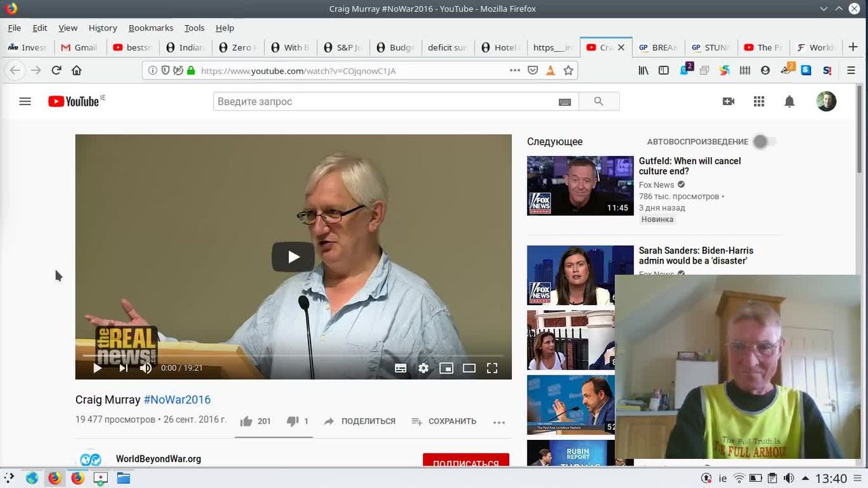The image size is (868, 488).
Task: Open video player settings gear
Action: pyautogui.click(x=423, y=368)
